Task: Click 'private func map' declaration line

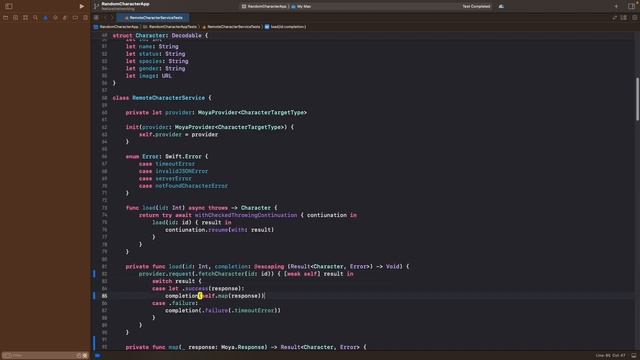Action: pos(246,347)
